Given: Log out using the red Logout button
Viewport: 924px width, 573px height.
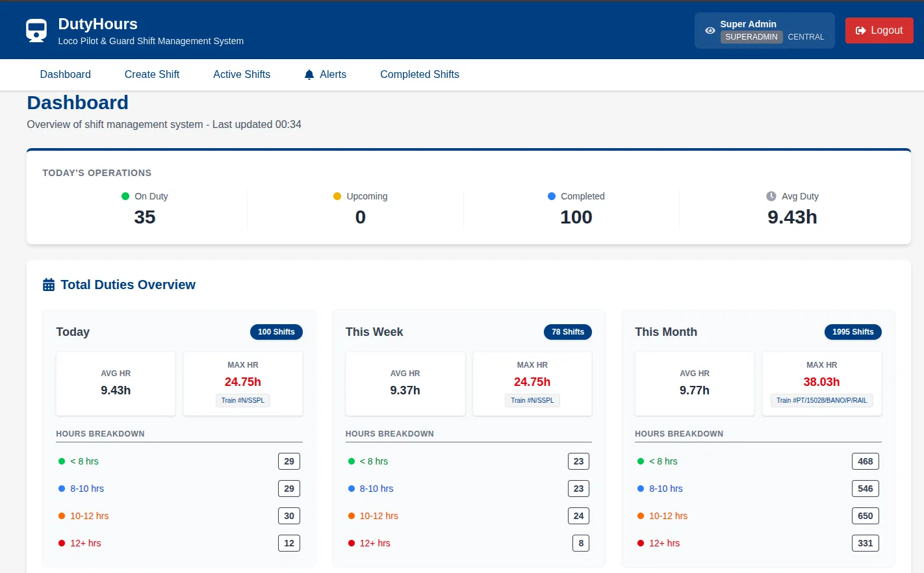Looking at the screenshot, I should 879,31.
